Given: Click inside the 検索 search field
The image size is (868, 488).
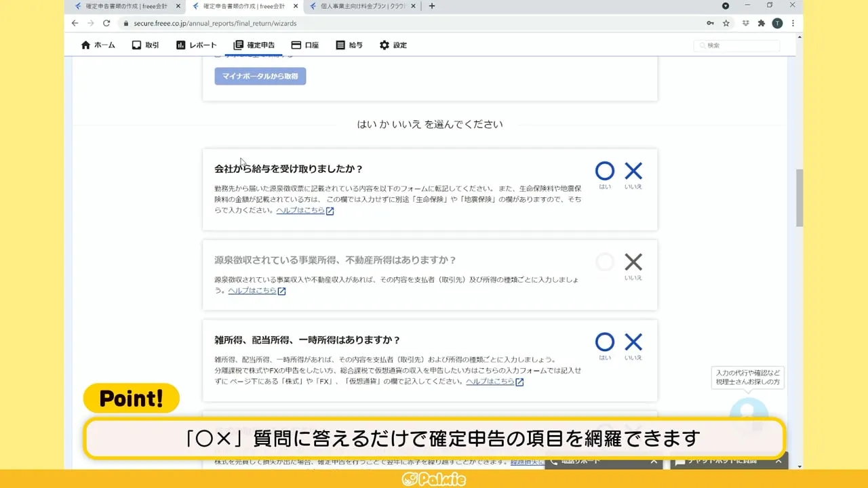Looking at the screenshot, I should pyautogui.click(x=736, y=45).
